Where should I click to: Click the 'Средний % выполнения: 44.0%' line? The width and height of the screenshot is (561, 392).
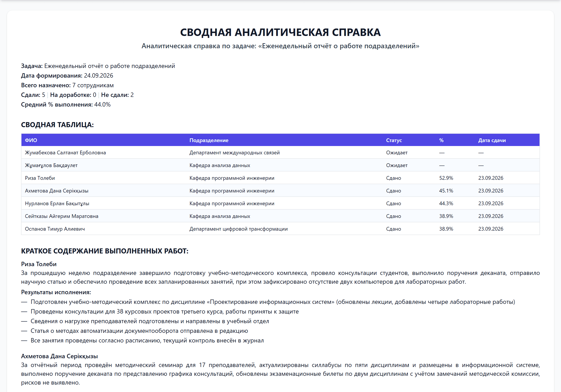66,105
